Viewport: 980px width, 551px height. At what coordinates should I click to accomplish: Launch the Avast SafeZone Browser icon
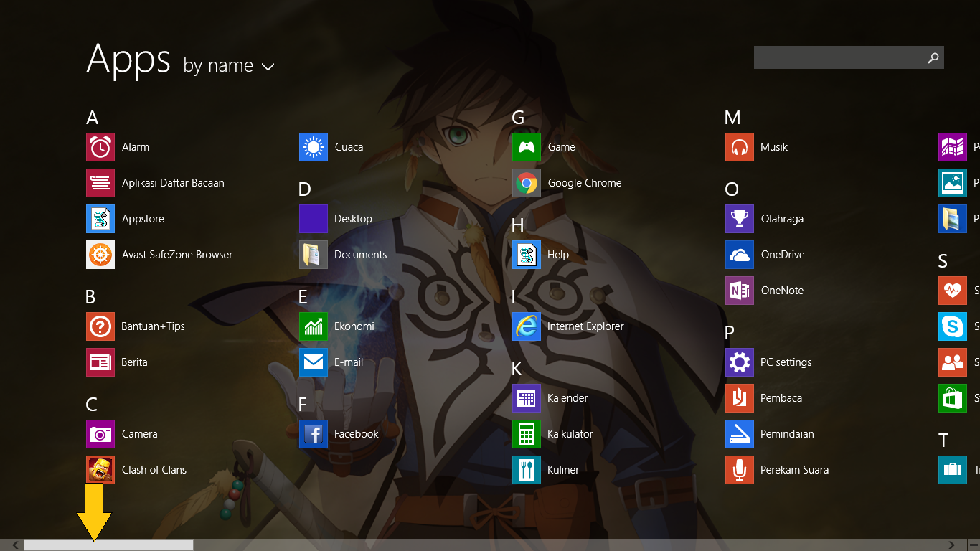pyautogui.click(x=100, y=255)
